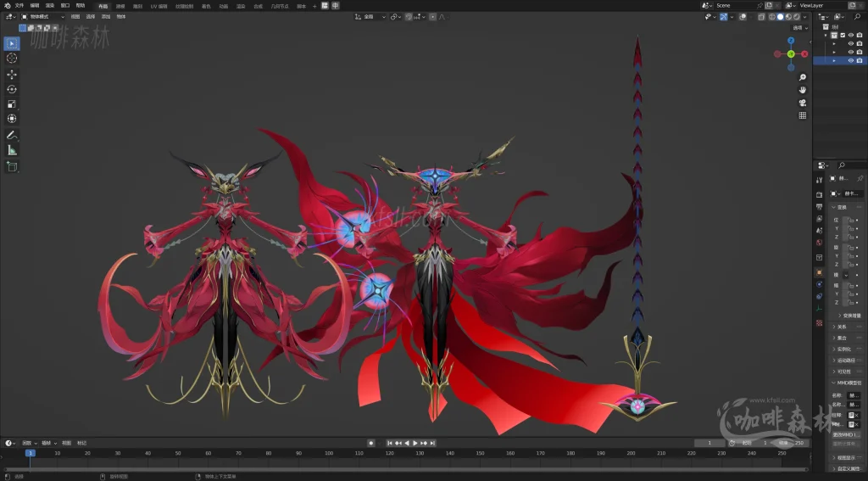
Task: Open the Render properties tab
Action: [820, 194]
